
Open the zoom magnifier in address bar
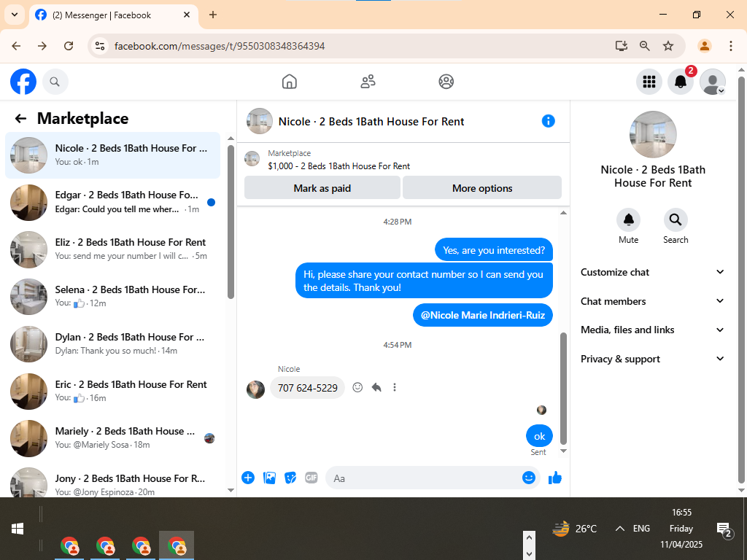pyautogui.click(x=645, y=46)
